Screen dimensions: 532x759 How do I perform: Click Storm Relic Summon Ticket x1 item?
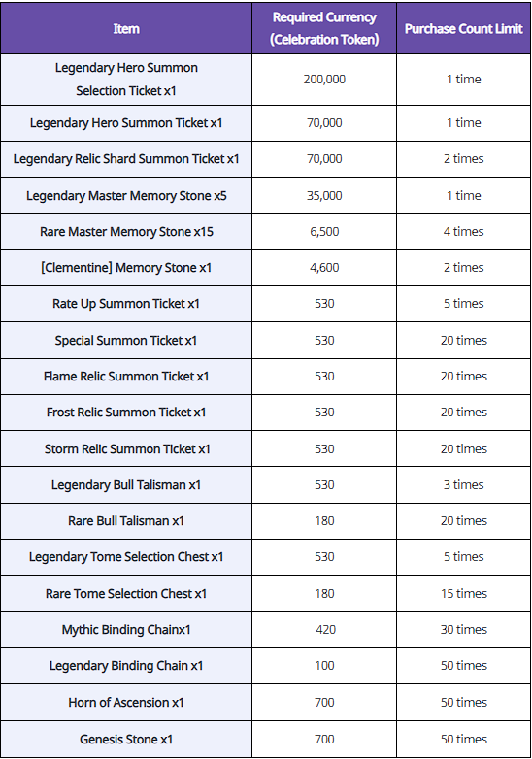[126, 448]
